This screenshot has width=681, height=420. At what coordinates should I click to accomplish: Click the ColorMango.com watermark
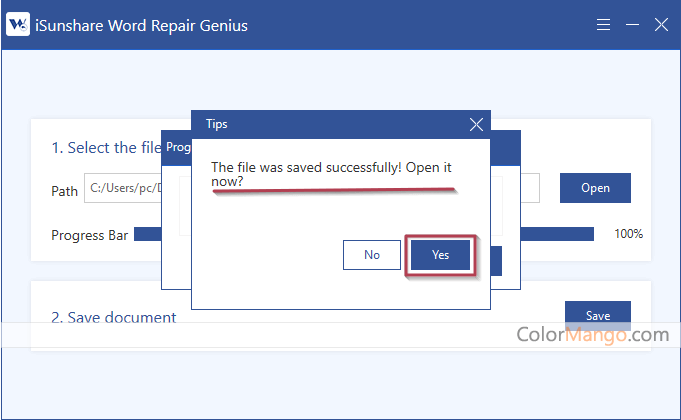pos(592,335)
